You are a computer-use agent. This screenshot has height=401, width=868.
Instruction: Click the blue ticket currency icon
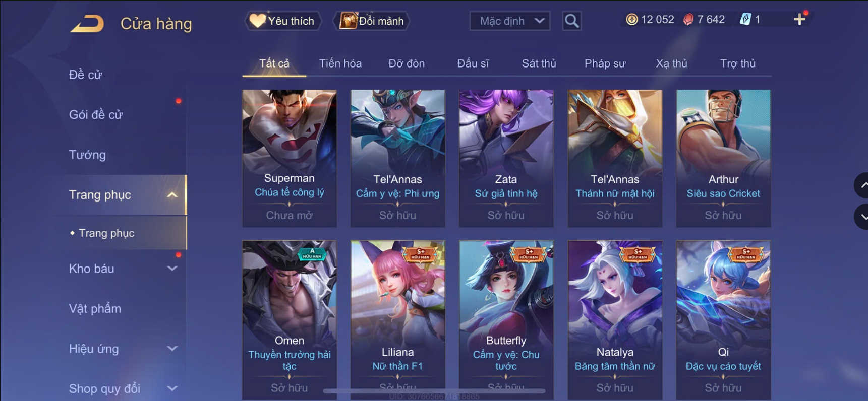point(745,20)
